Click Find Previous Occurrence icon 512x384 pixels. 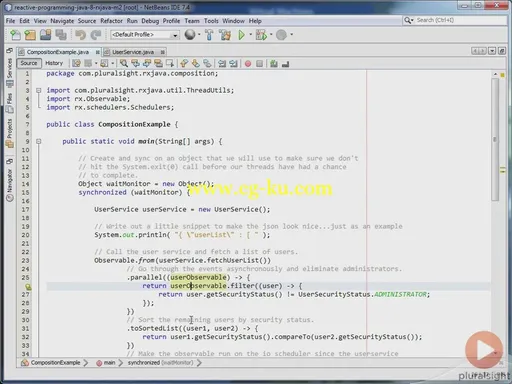(x=135, y=63)
